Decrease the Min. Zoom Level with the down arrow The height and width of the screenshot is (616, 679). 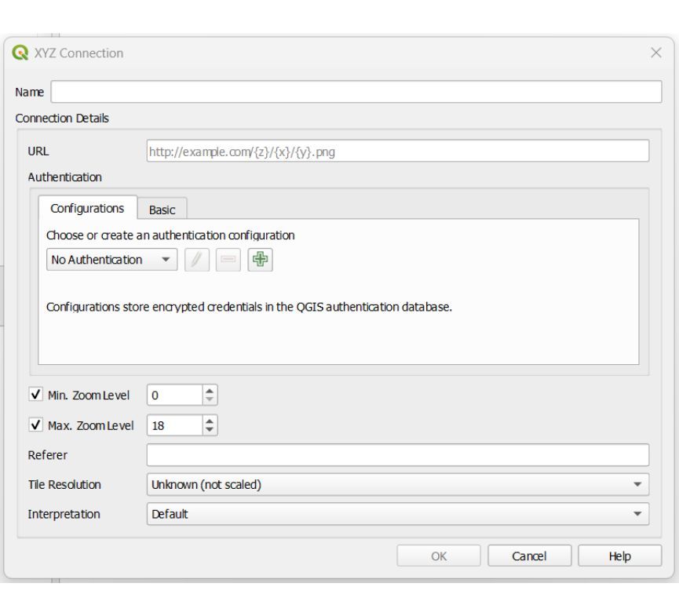coord(210,399)
